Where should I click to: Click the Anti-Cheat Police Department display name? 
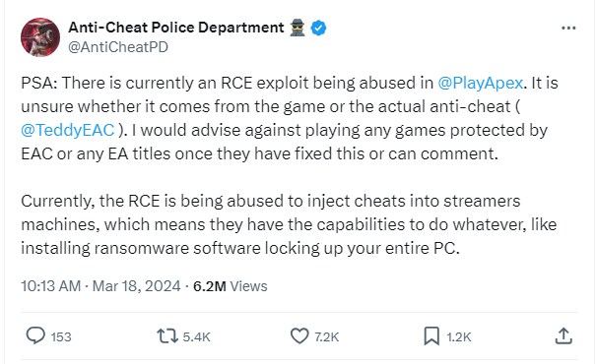[176, 28]
